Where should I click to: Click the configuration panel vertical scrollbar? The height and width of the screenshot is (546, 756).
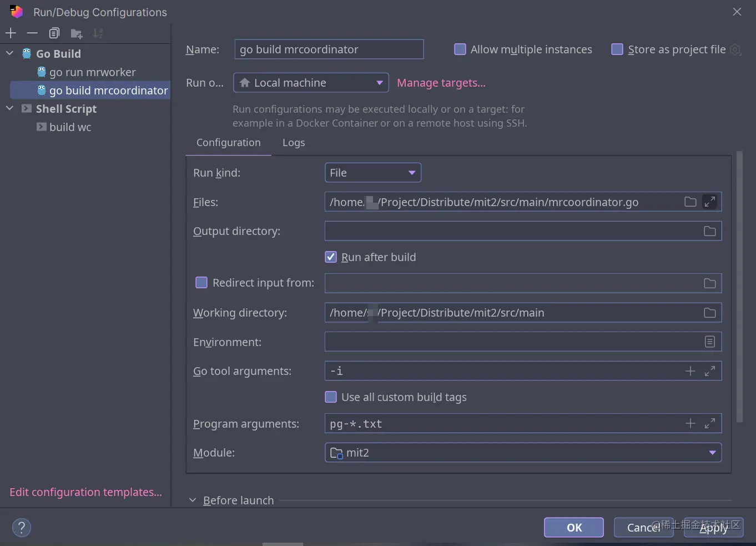(739, 287)
